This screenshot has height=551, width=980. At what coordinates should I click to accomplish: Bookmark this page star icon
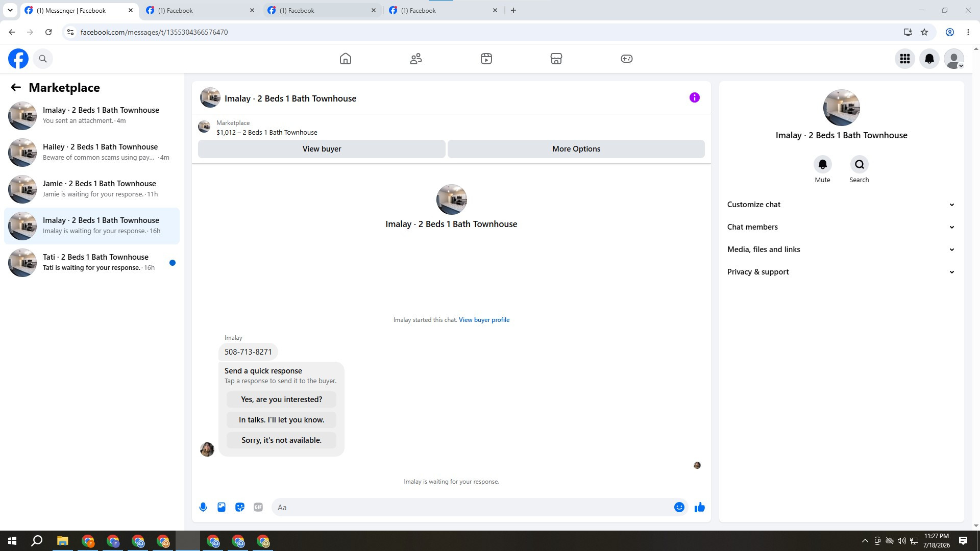924,32
